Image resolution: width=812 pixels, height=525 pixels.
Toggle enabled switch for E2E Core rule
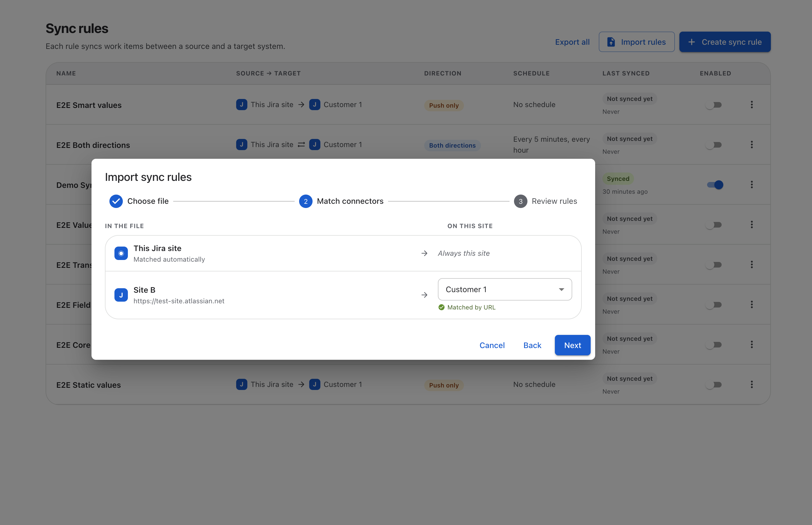click(x=714, y=345)
